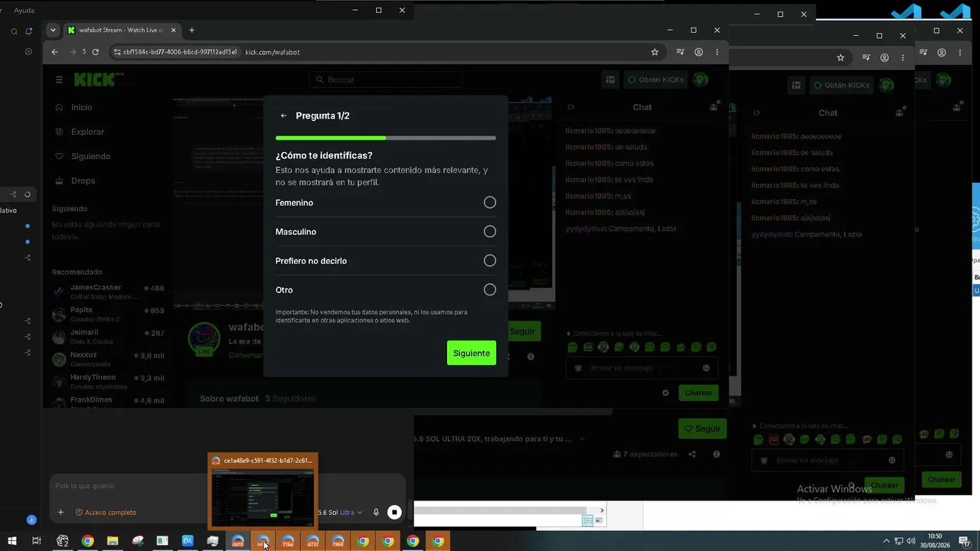This screenshot has height=551, width=980.
Task: Collapse the chat panel in front window
Action: click(571, 107)
